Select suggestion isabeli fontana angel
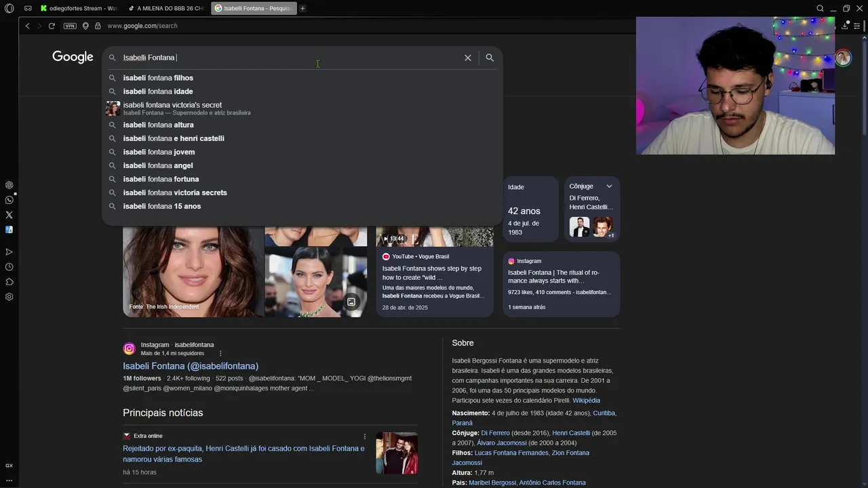This screenshot has height=488, width=868. tap(302, 165)
